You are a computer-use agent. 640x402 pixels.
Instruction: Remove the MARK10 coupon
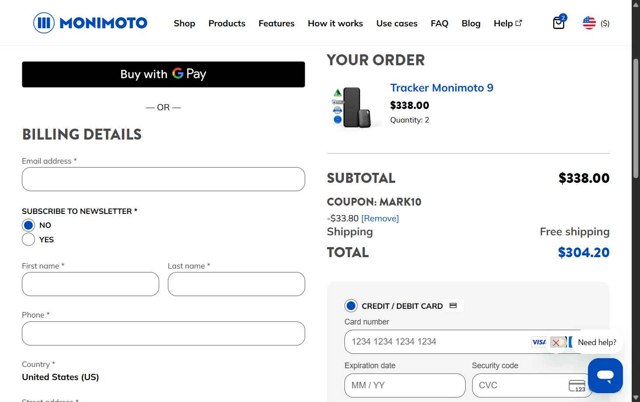380,218
